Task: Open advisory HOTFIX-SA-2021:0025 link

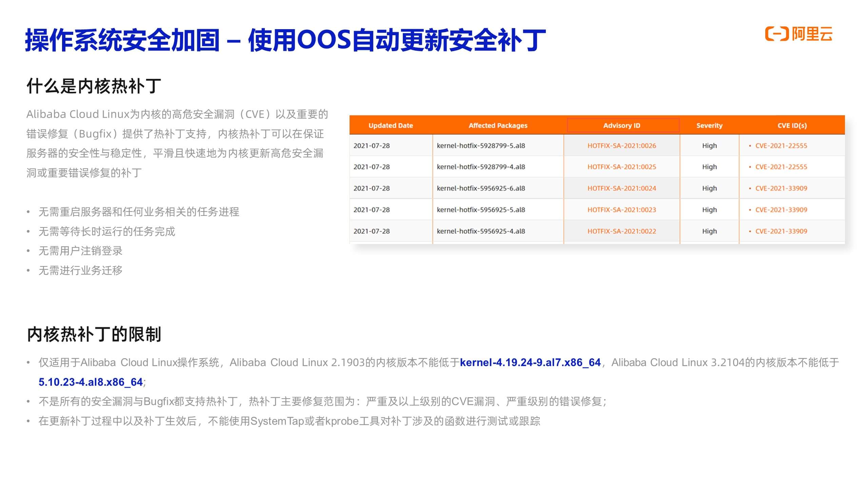Action: click(x=622, y=167)
